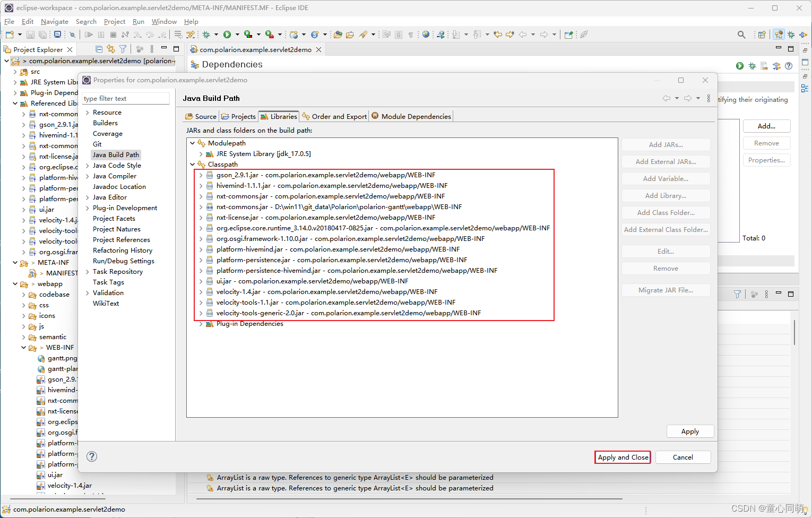Save the current editor with the Save icon
Screen dimensions: 812x518
[31, 34]
